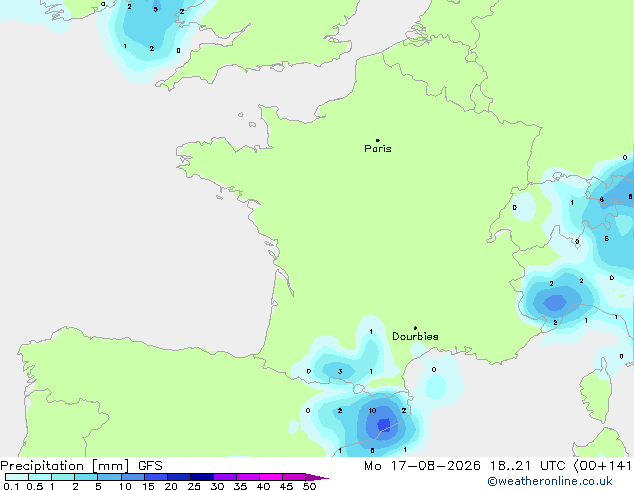Click the legend value label '10'
This screenshot has width=634, height=490.
tap(125, 486)
